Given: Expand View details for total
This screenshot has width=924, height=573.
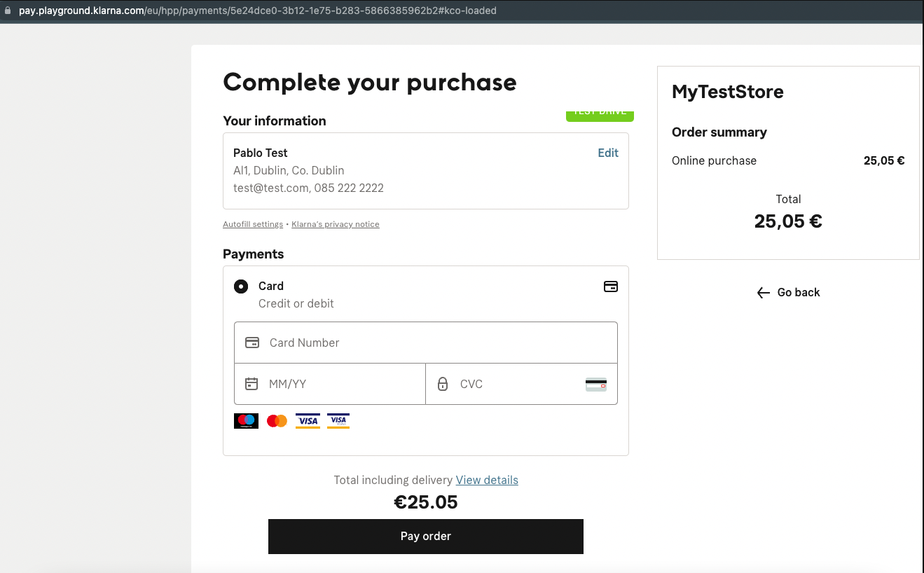Looking at the screenshot, I should (487, 480).
